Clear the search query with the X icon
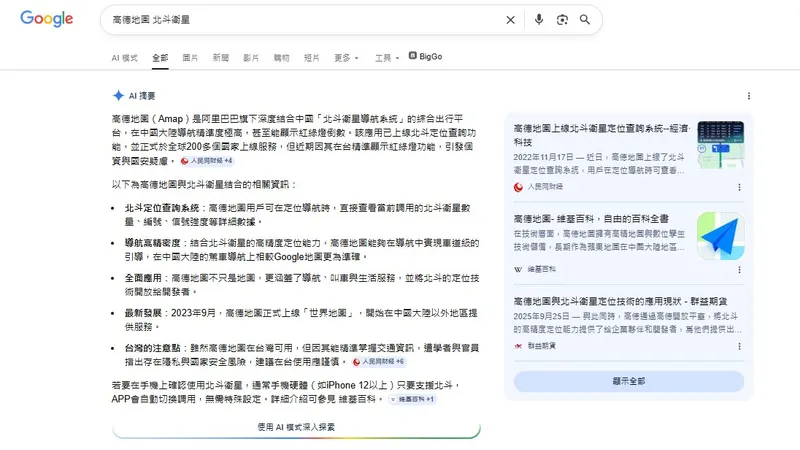This screenshot has width=800, height=450. pyautogui.click(x=510, y=20)
